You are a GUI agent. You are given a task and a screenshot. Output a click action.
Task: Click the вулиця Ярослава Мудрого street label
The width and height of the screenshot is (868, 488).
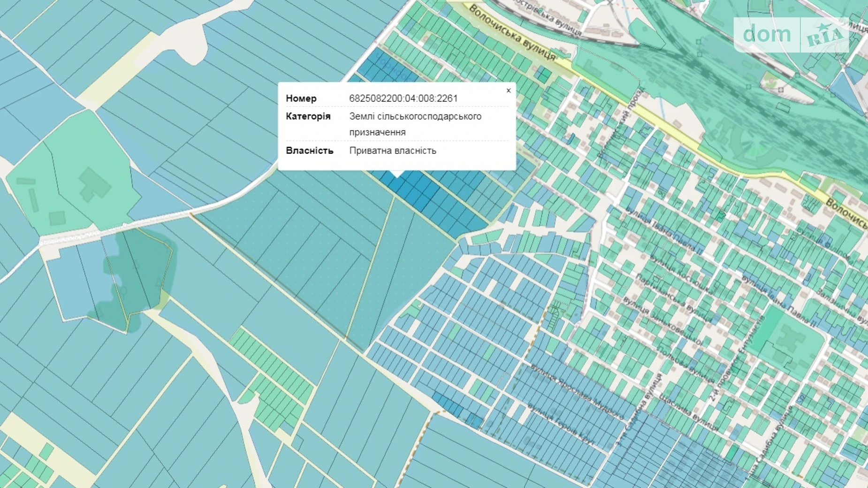(x=576, y=393)
